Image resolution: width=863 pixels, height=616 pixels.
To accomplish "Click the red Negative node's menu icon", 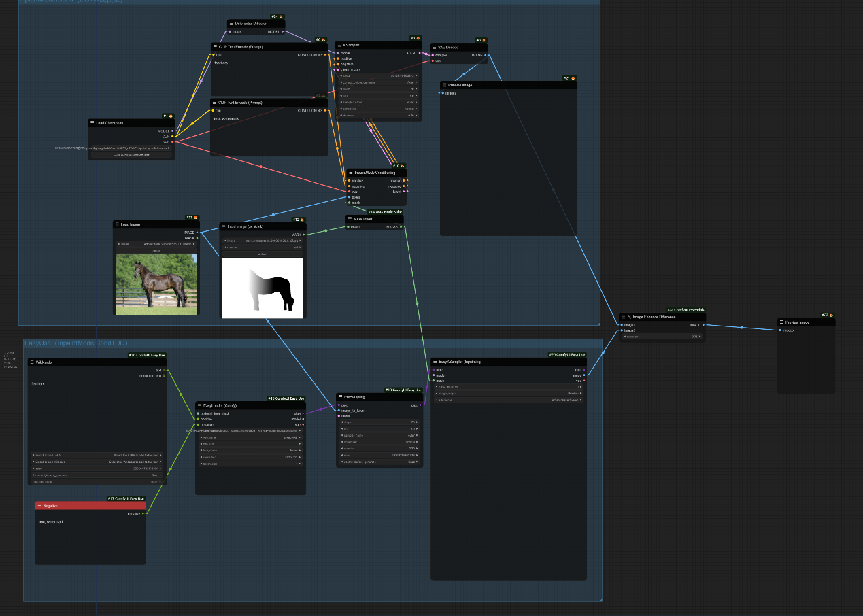I will coord(39,506).
